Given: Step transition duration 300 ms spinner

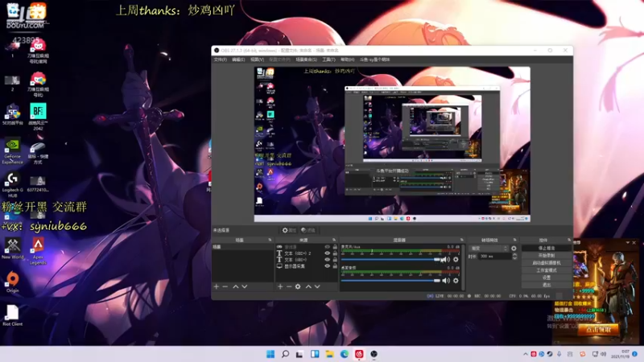Looking at the screenshot, I should click(514, 256).
